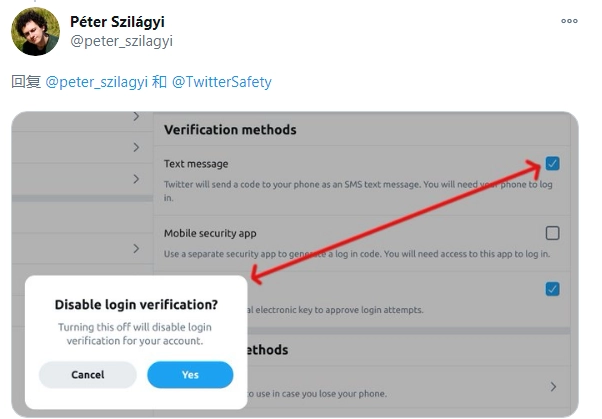This screenshot has width=602, height=419.
Task: Click the @peter_szilagyi handle under the name
Action: [x=122, y=41]
